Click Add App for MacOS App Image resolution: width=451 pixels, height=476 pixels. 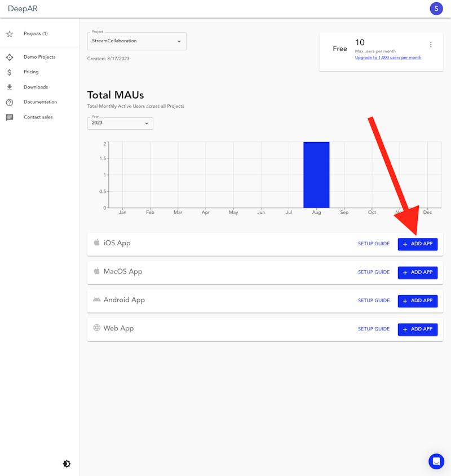[417, 272]
